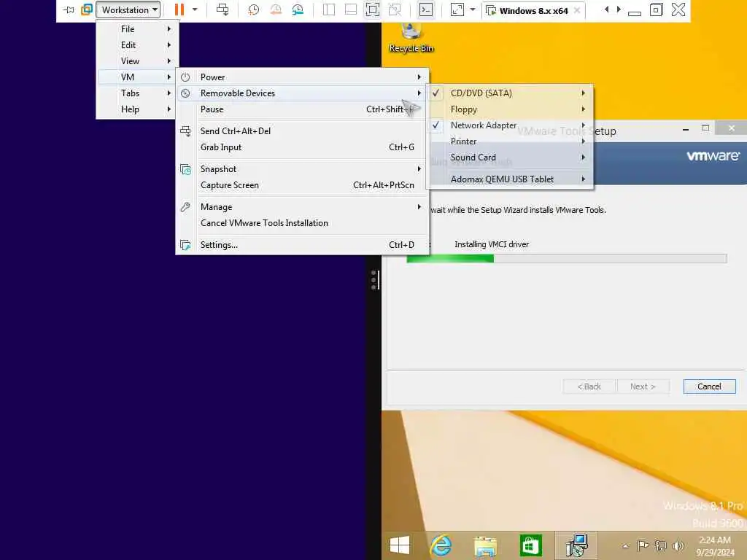Viewport: 747px width, 560px height.
Task: Click the console view icon
Action: (425, 9)
